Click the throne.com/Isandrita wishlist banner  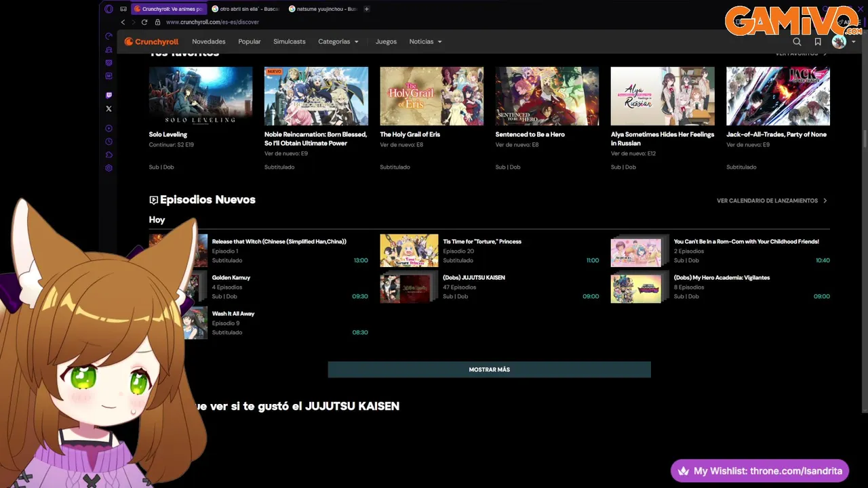759,471
